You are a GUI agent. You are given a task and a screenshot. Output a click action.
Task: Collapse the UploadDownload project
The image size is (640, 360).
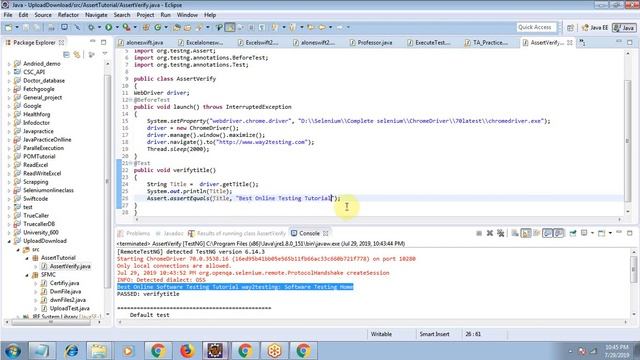click(x=9, y=241)
